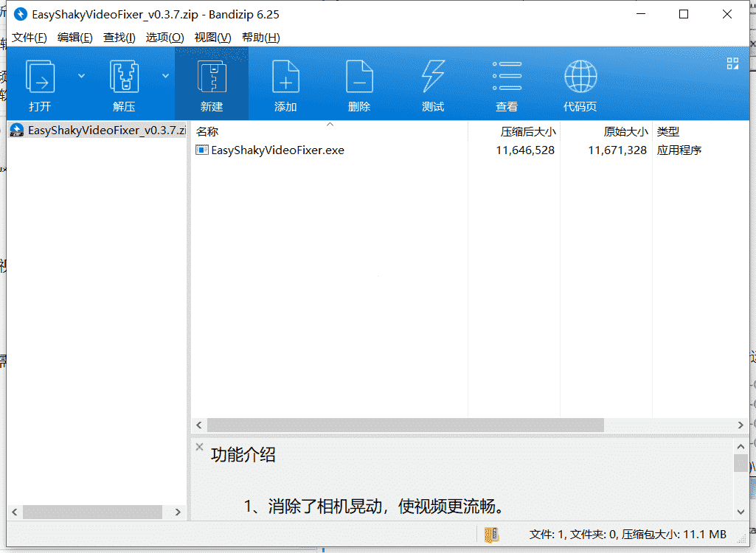Open the 文件(F) menu

[30, 38]
